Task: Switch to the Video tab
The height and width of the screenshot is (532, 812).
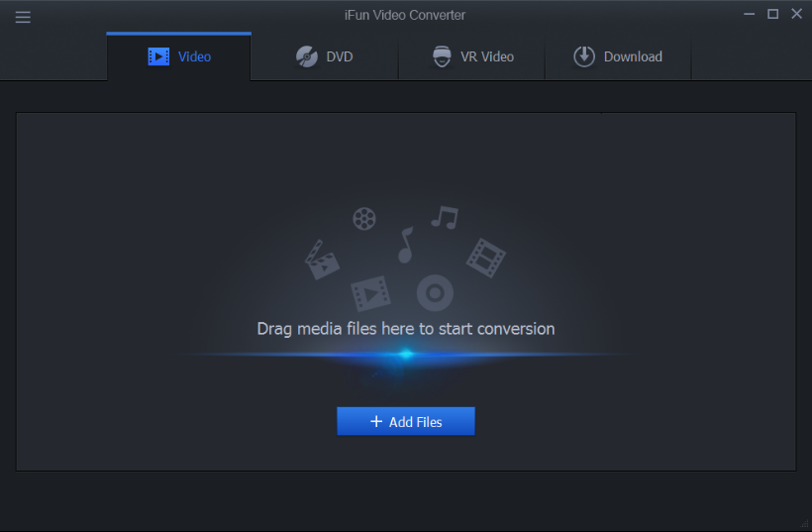Action: click(178, 56)
